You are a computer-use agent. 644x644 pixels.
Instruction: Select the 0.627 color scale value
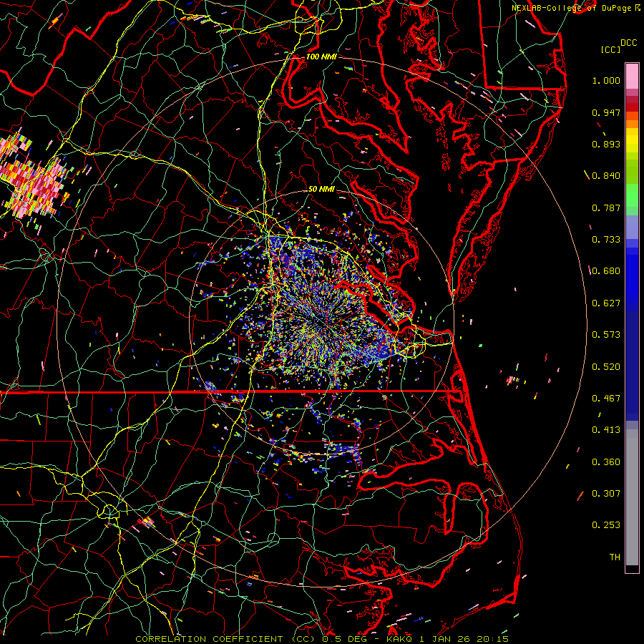(606, 303)
